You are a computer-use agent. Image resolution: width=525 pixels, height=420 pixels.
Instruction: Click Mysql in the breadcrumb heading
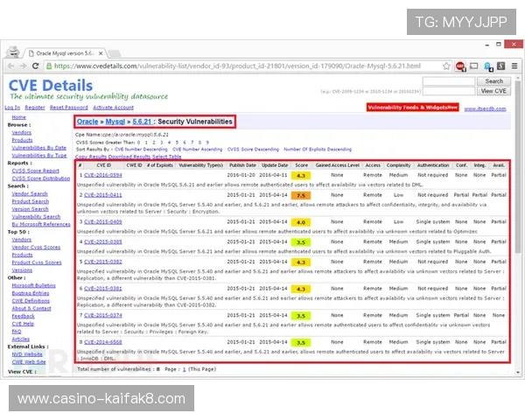pos(115,122)
